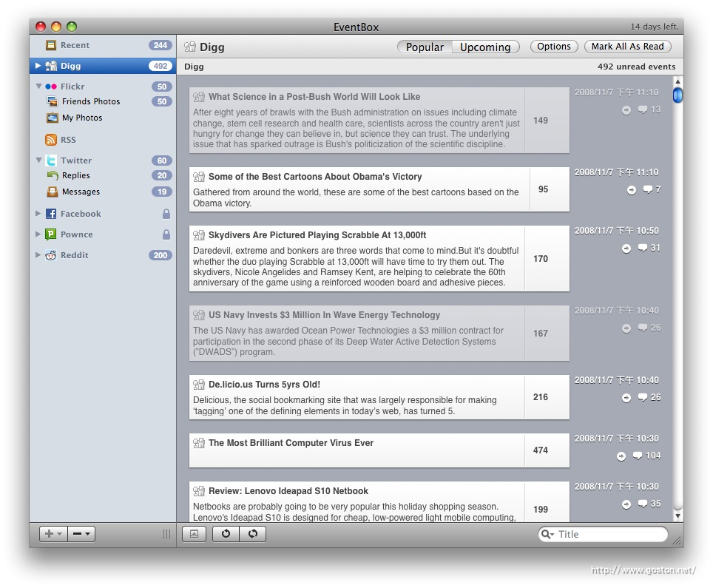713x588 pixels.
Task: Expand the Digg sidebar item
Action: point(38,66)
